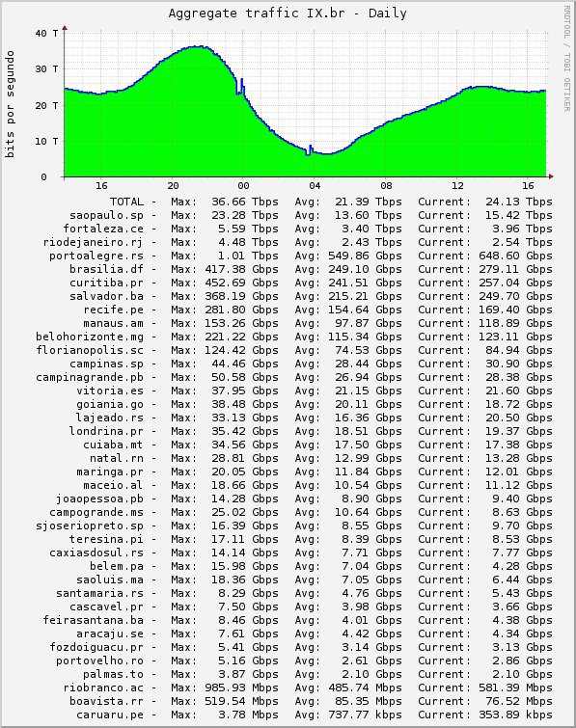Select the portoalegre.rs row label
Viewport: 576px width, 728px height.
coord(96,256)
